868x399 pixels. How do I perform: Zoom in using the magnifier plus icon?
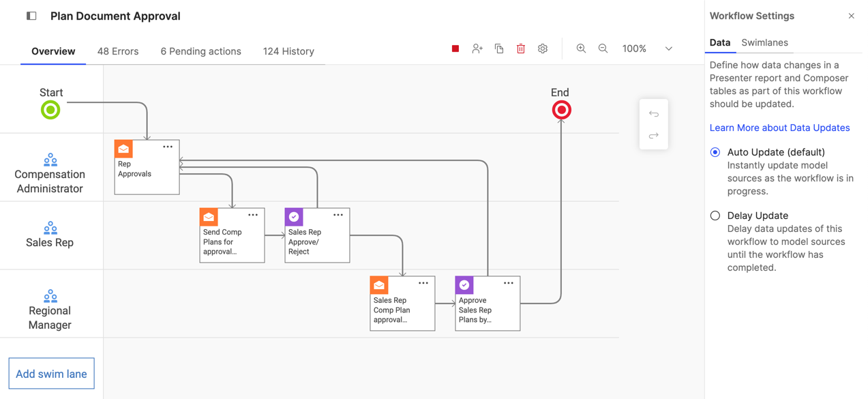[x=581, y=48]
